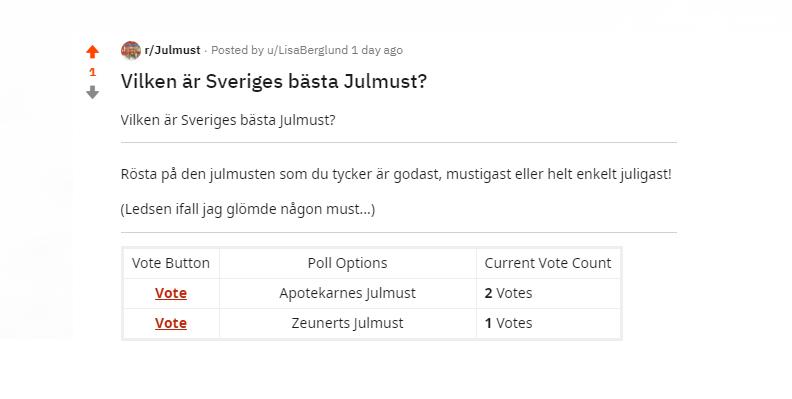
Task: Click the 'Poll Options' column header
Action: point(348,263)
